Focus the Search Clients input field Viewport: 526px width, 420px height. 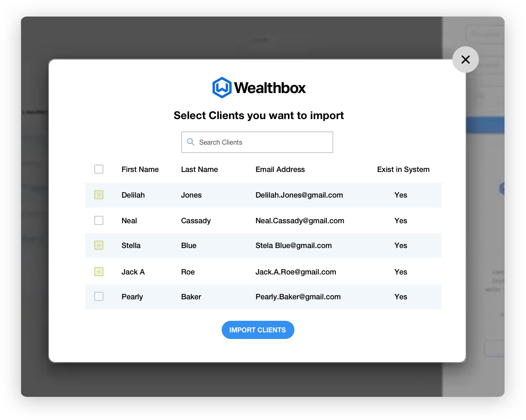[x=257, y=142]
